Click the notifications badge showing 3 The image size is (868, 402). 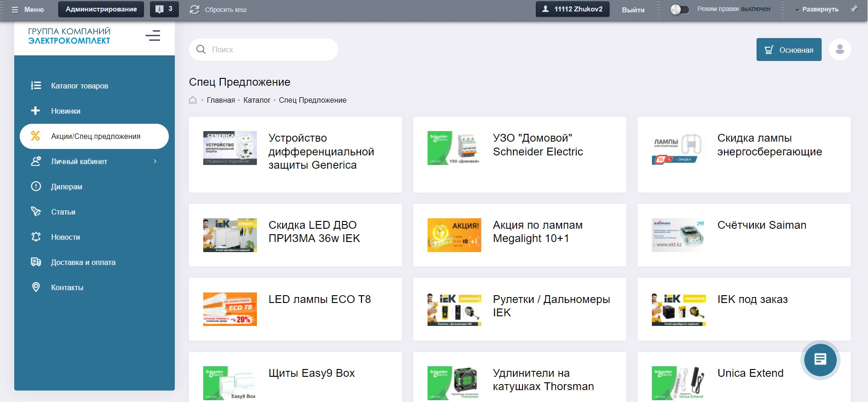(164, 9)
